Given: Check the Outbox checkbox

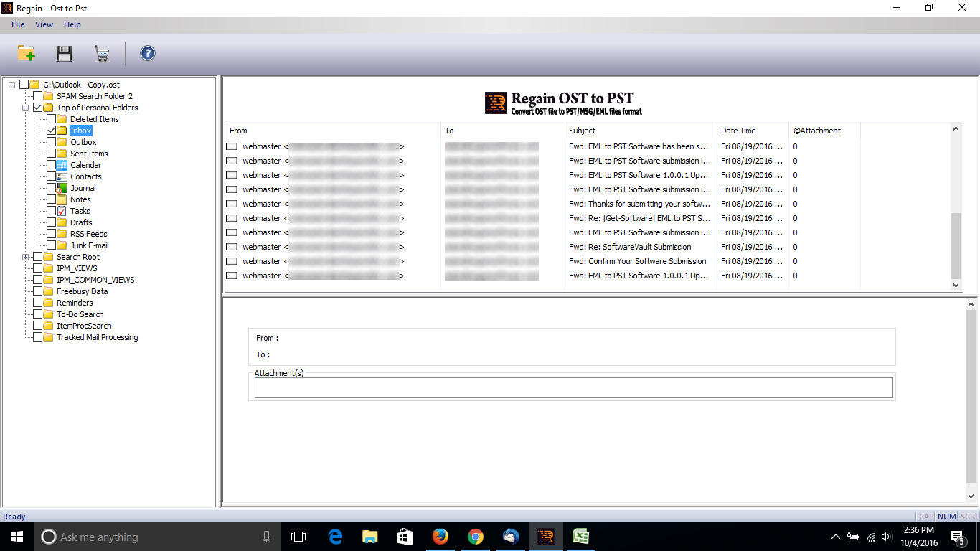Looking at the screenshot, I should pyautogui.click(x=52, y=142).
